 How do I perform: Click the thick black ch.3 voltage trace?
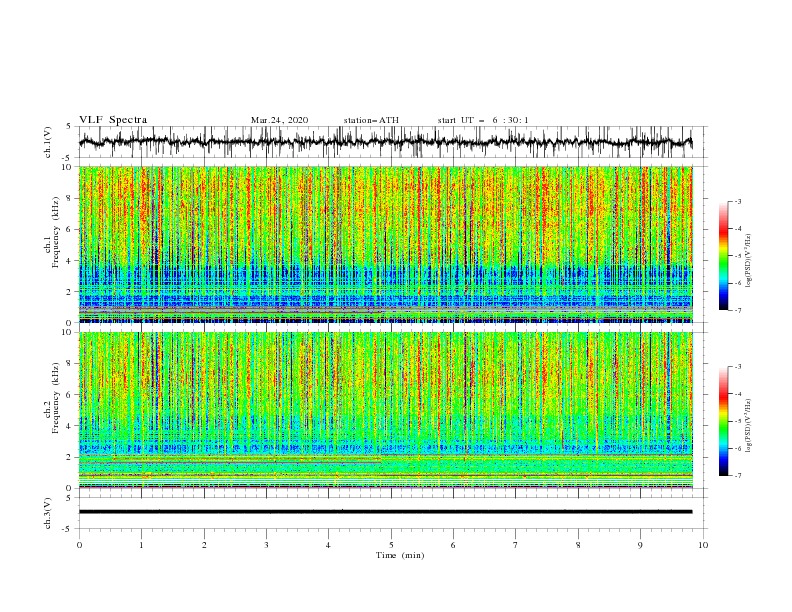tap(385, 512)
